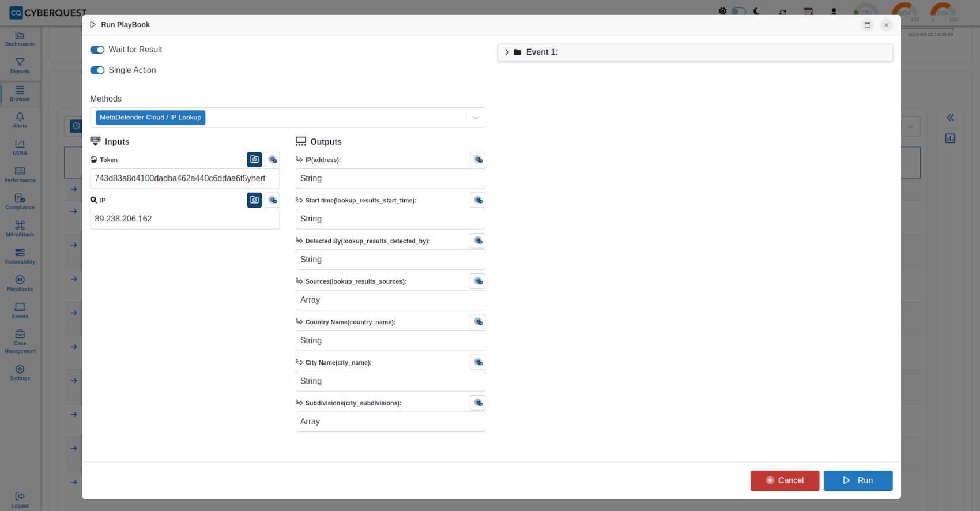This screenshot has width=980, height=511.
Task: Click the CYBERQUEST logo
Action: [x=48, y=12]
